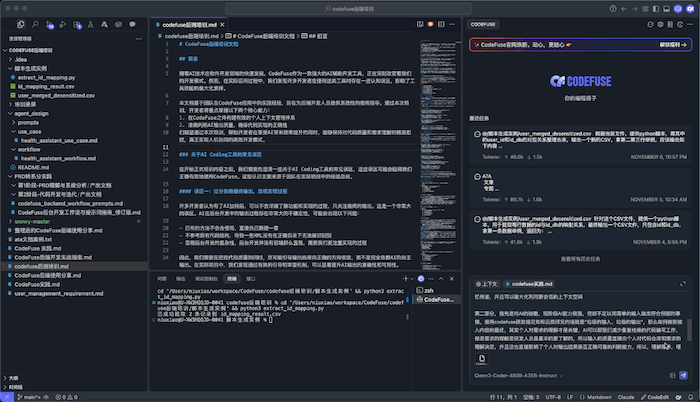700x402 pixels.
Task: Toggle the bottom panel layout icon in title bar
Action: [667, 8]
